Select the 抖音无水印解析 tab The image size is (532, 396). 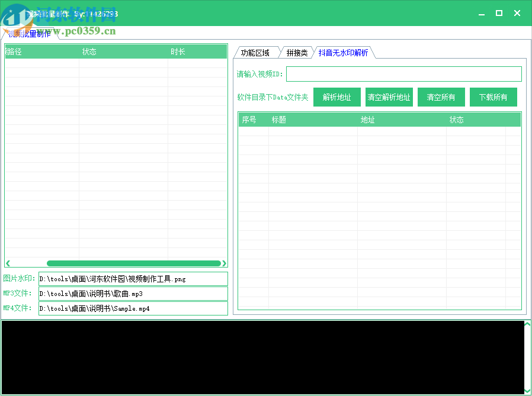(344, 53)
